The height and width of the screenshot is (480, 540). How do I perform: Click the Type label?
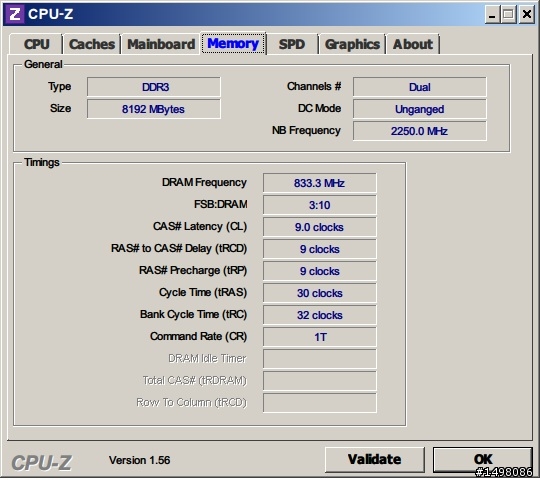[60, 87]
